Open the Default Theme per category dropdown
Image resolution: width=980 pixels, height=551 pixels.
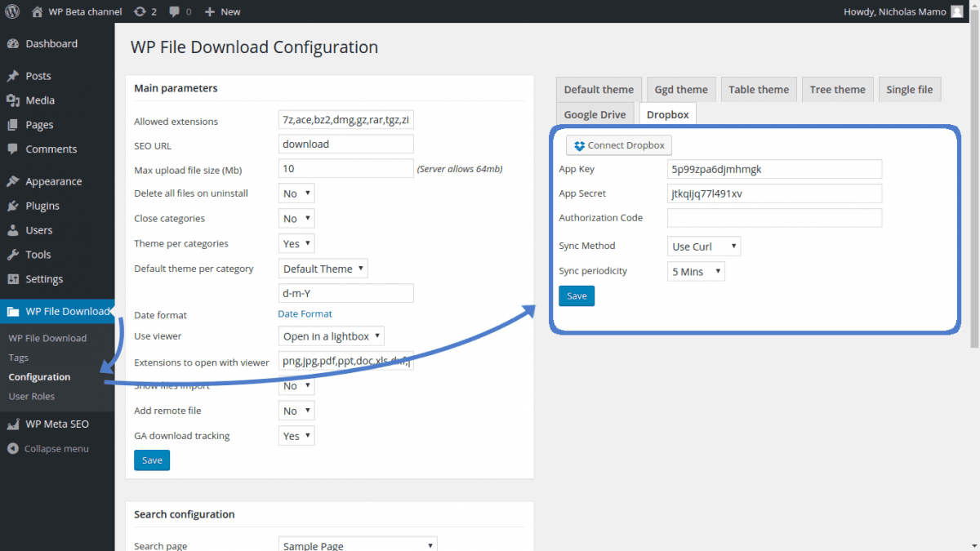click(323, 269)
